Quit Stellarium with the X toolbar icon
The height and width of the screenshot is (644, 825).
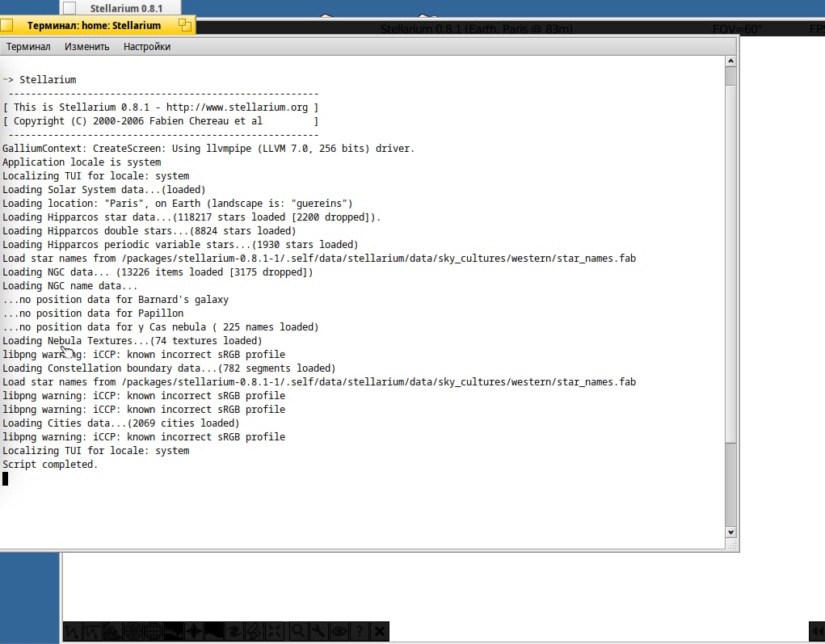[379, 631]
